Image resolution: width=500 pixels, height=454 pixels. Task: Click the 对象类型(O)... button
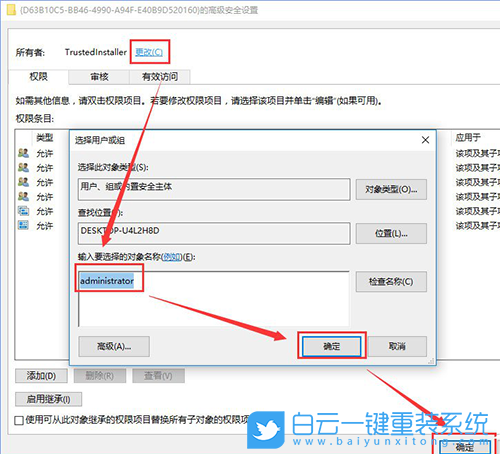click(x=391, y=190)
